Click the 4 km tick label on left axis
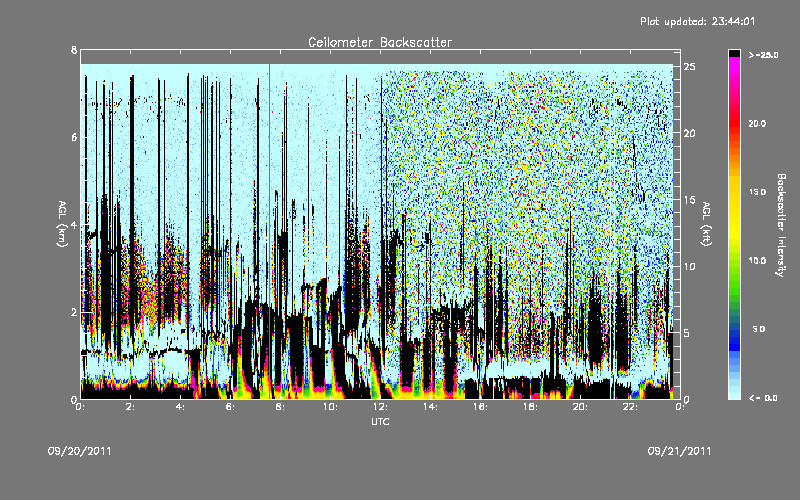Viewport: 800px width, 500px height. pyautogui.click(x=74, y=225)
